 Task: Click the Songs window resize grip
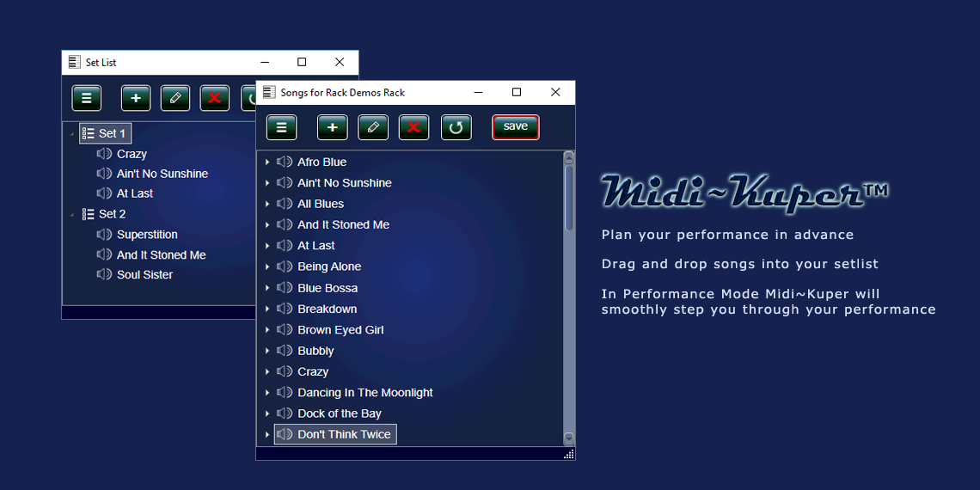coord(569,455)
